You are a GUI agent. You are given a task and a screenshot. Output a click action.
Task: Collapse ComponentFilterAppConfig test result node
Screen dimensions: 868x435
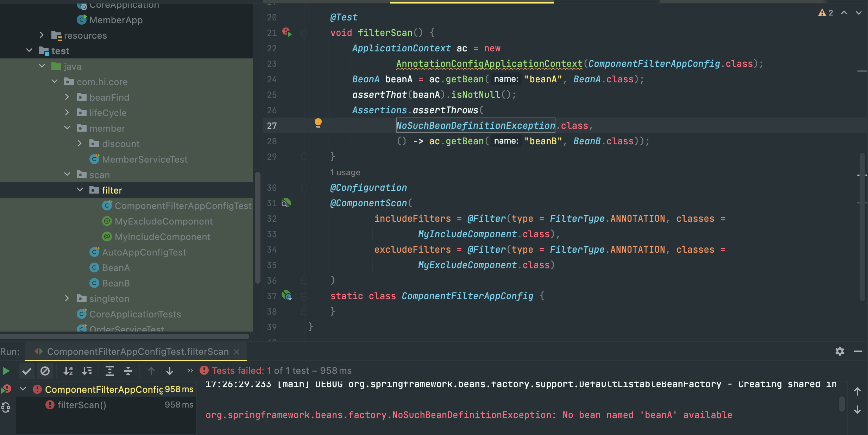click(x=23, y=389)
